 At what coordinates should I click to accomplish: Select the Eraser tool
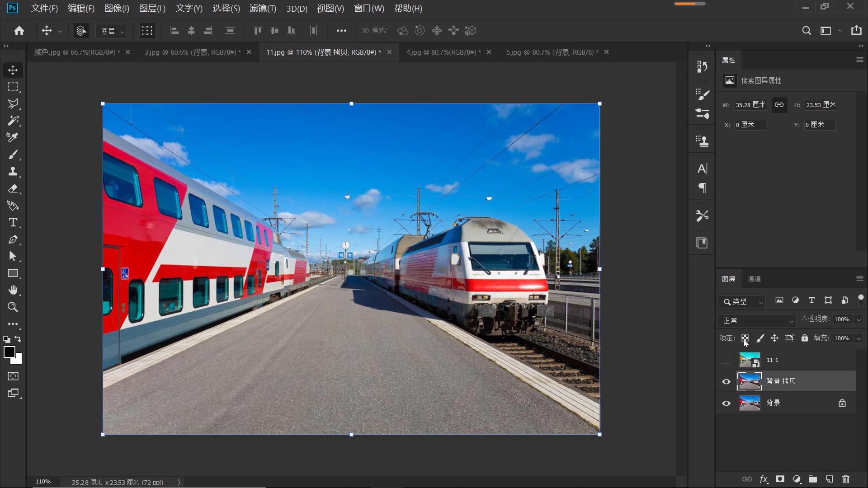tap(13, 189)
